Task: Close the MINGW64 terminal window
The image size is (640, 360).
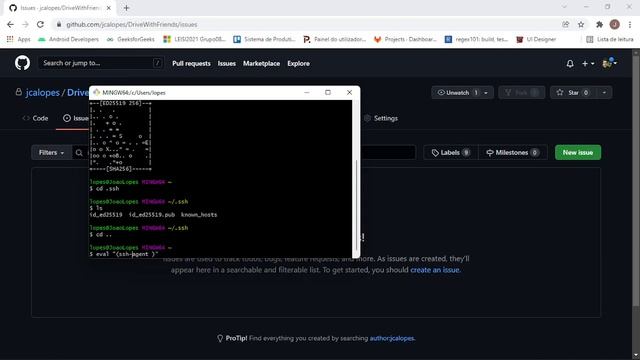Action: tap(349, 93)
